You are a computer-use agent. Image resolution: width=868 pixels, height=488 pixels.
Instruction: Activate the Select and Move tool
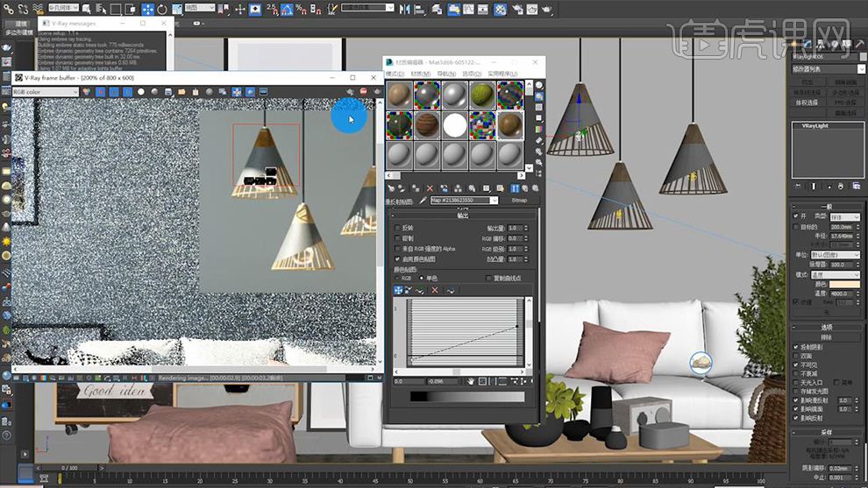[x=147, y=9]
